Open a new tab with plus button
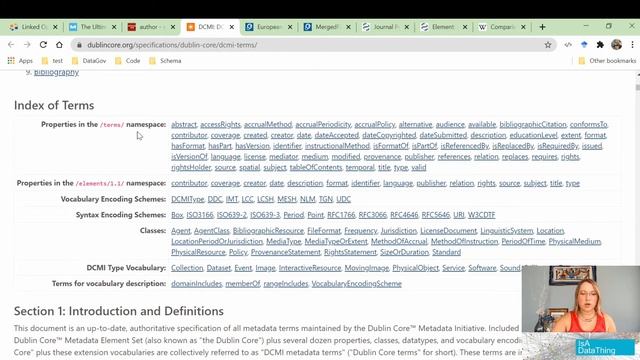This screenshot has height=360, width=640. coord(542,27)
